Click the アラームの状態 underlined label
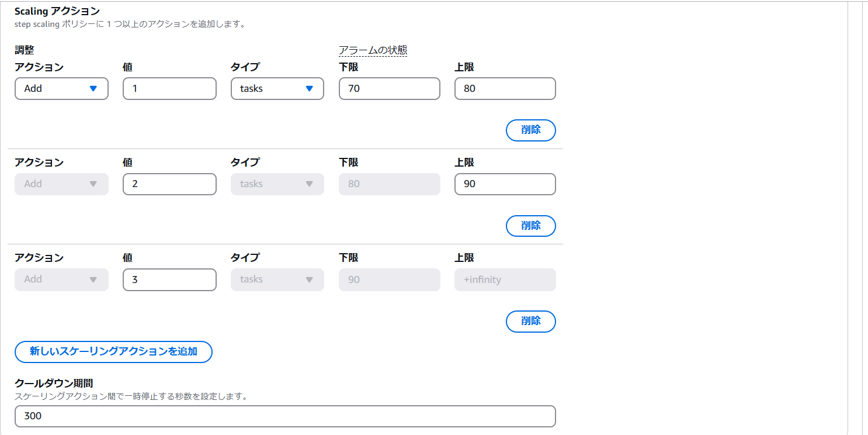The width and height of the screenshot is (868, 435). click(373, 51)
